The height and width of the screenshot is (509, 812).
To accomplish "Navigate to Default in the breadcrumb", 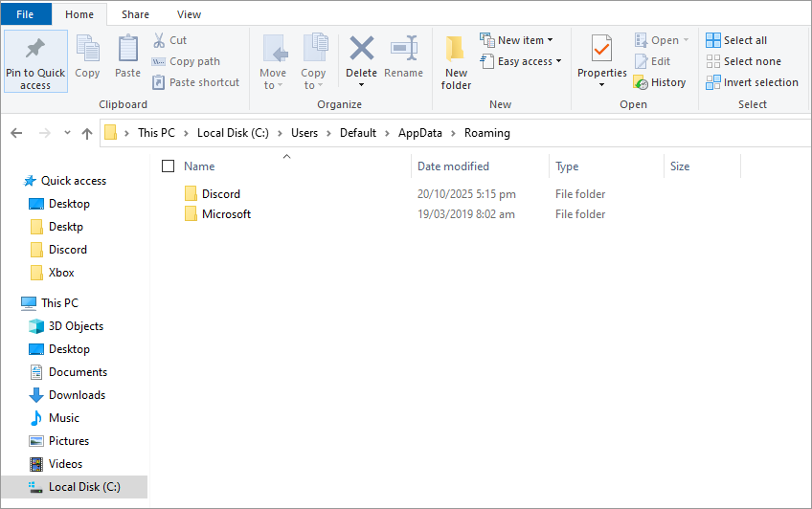I will [358, 133].
